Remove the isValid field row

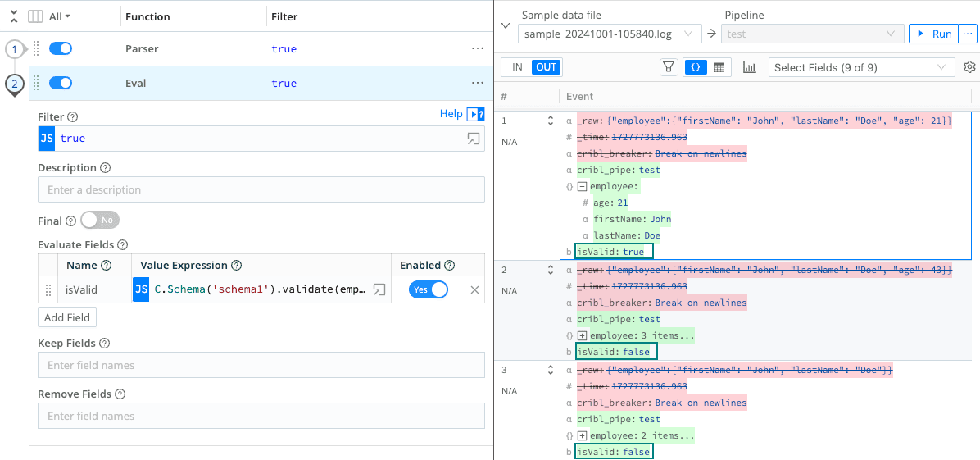click(474, 289)
